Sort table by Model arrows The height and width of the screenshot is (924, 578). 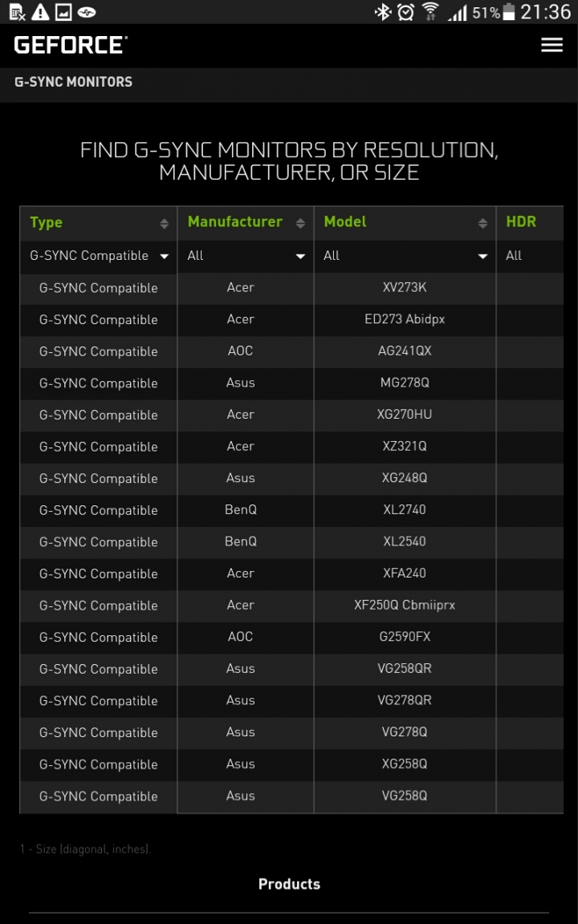click(482, 223)
